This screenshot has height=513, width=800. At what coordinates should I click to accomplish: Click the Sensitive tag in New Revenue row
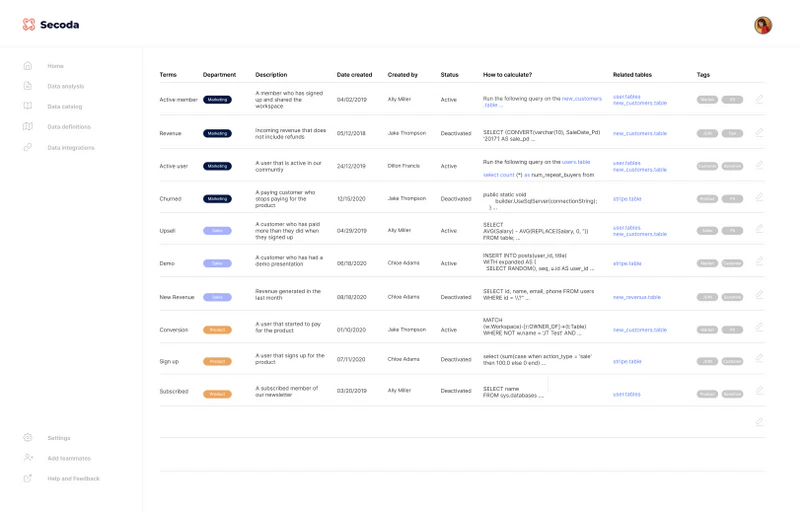click(x=732, y=297)
